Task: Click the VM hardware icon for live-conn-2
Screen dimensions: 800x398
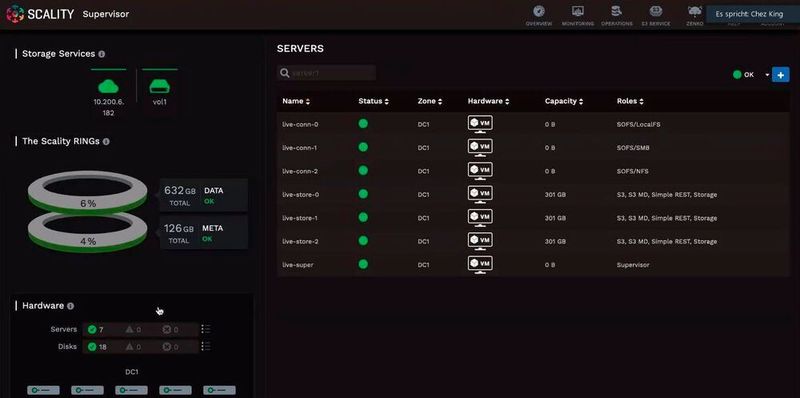Action: tap(480, 171)
